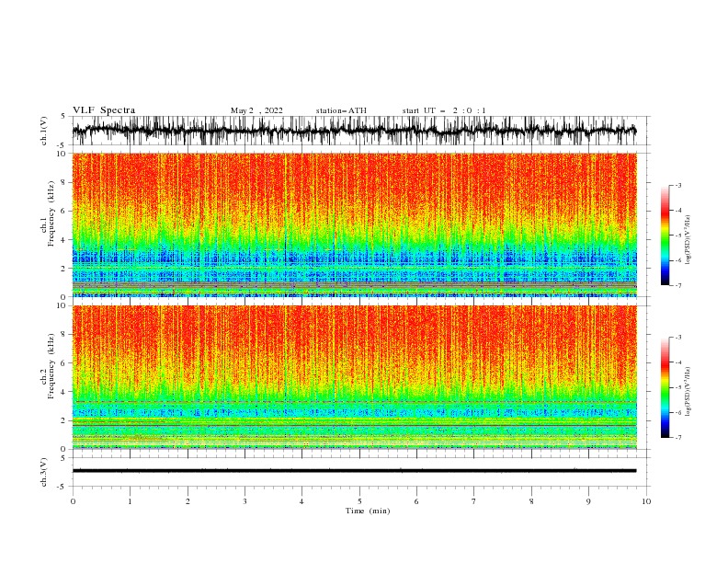
Task: Click the "10" tick on the Time axis
Action: coord(646,501)
